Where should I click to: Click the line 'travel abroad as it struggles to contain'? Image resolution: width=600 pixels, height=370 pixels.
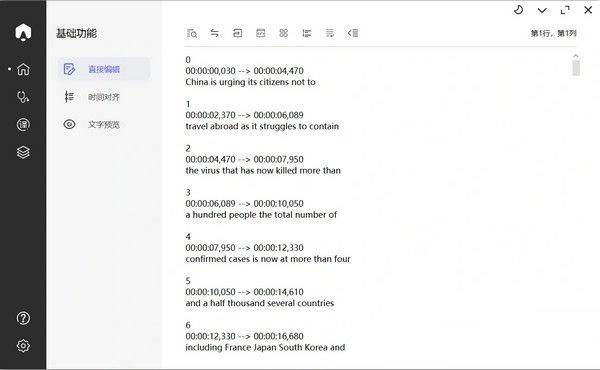[x=262, y=126]
